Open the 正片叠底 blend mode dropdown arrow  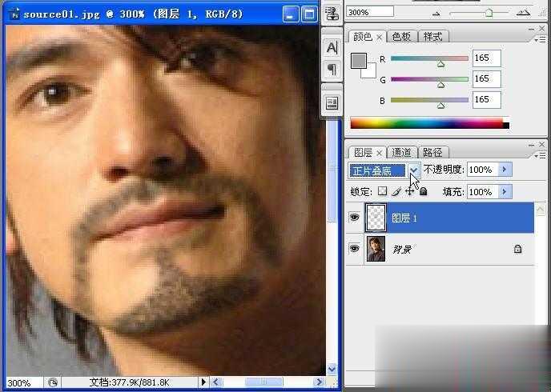coord(414,170)
